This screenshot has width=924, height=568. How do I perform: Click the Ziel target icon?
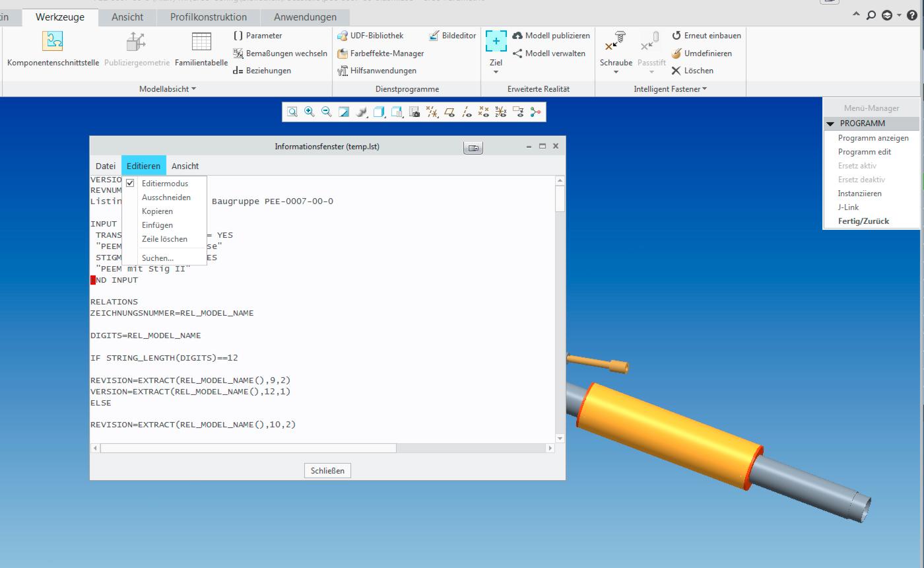[496, 41]
